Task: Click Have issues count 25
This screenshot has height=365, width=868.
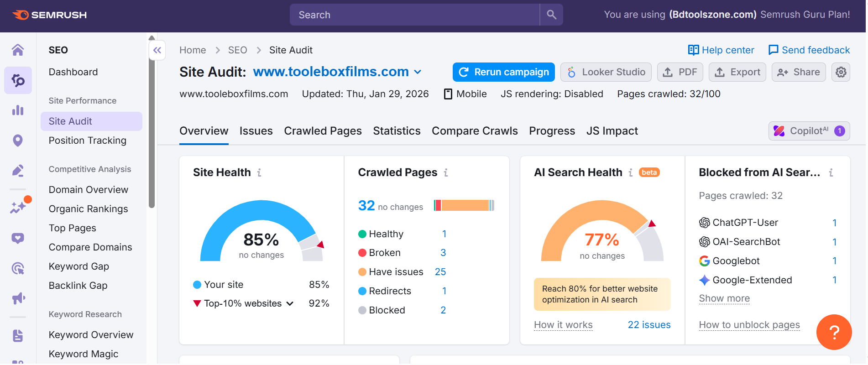Action: coord(441,272)
